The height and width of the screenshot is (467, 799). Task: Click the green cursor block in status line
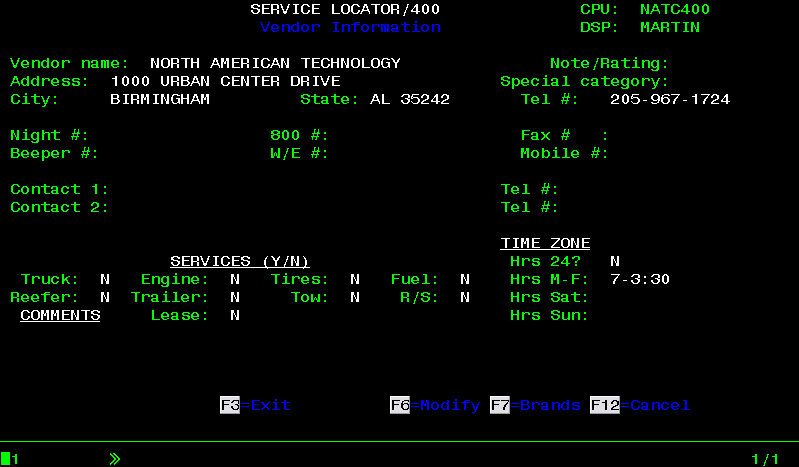[x=6, y=459]
